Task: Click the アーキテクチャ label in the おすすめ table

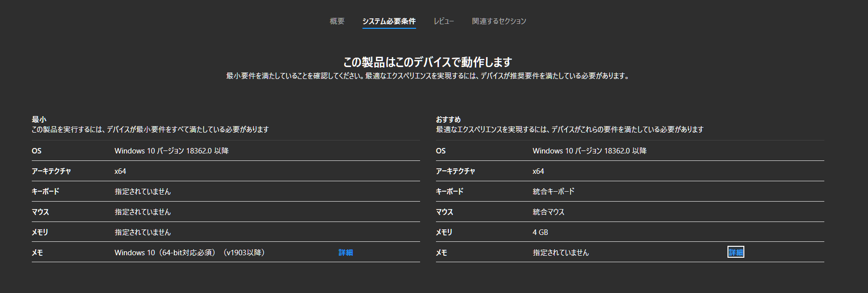Action: pyautogui.click(x=455, y=171)
